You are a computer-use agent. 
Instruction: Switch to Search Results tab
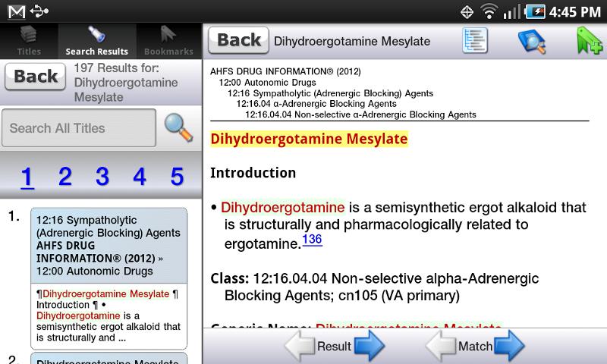(x=97, y=42)
